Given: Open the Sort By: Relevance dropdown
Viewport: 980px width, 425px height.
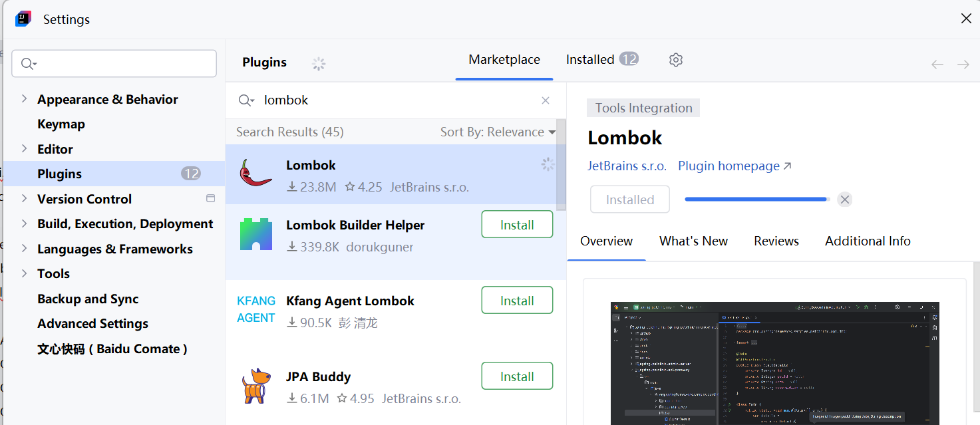Looking at the screenshot, I should pyautogui.click(x=498, y=132).
